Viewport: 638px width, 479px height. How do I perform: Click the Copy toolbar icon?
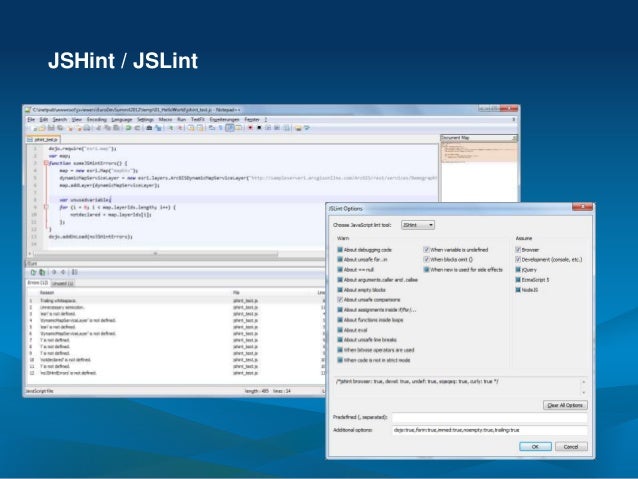click(107, 128)
